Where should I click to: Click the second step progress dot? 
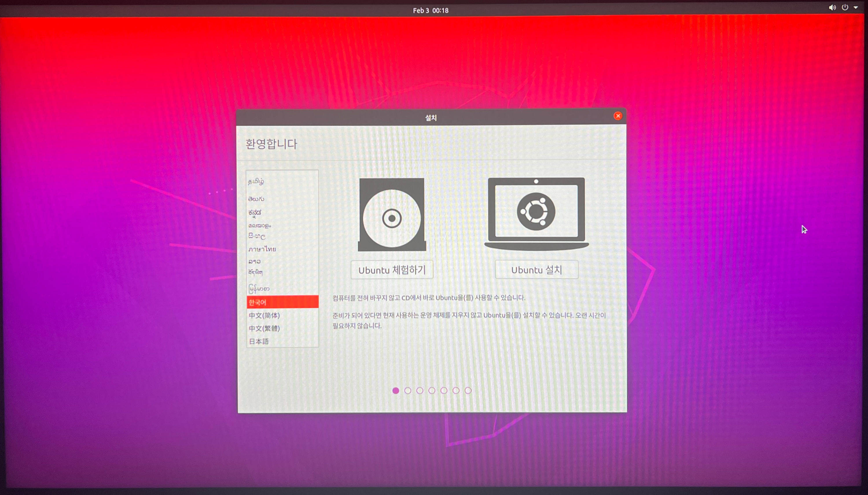tap(408, 390)
